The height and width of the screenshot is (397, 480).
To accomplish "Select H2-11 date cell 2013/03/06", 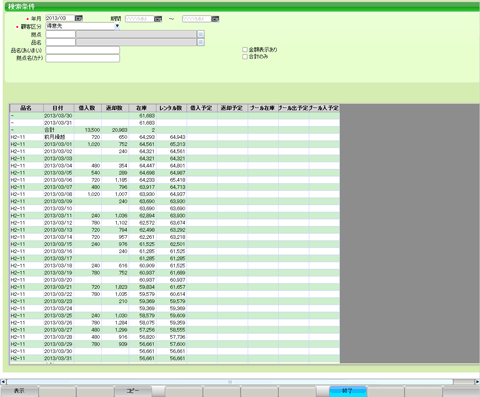I will (58, 180).
